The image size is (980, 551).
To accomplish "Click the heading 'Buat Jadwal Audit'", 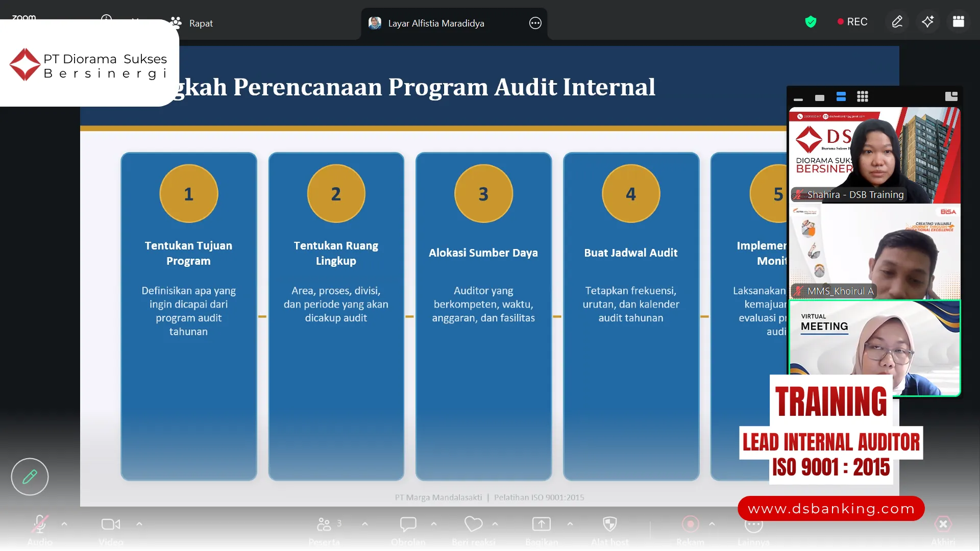I will (631, 253).
